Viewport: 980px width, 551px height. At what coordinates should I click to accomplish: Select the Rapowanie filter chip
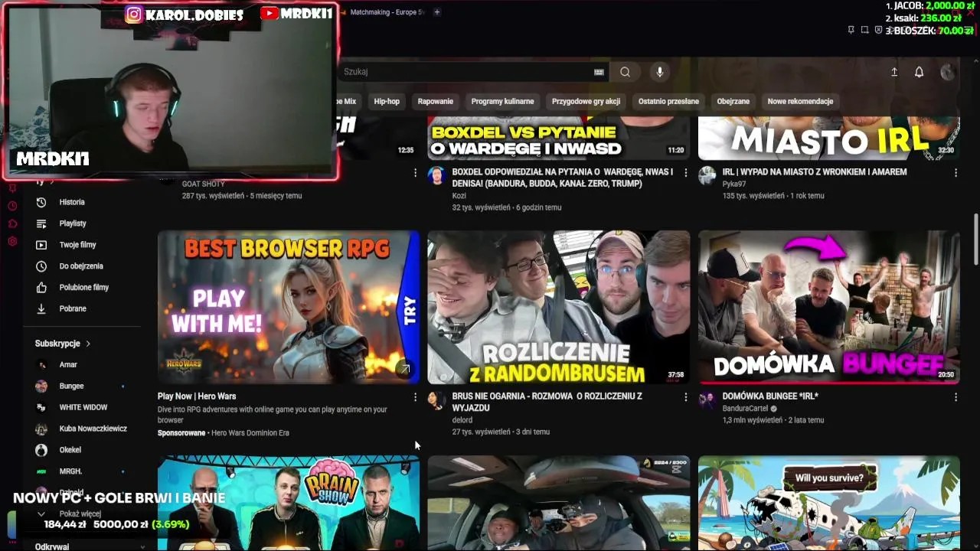coord(436,101)
